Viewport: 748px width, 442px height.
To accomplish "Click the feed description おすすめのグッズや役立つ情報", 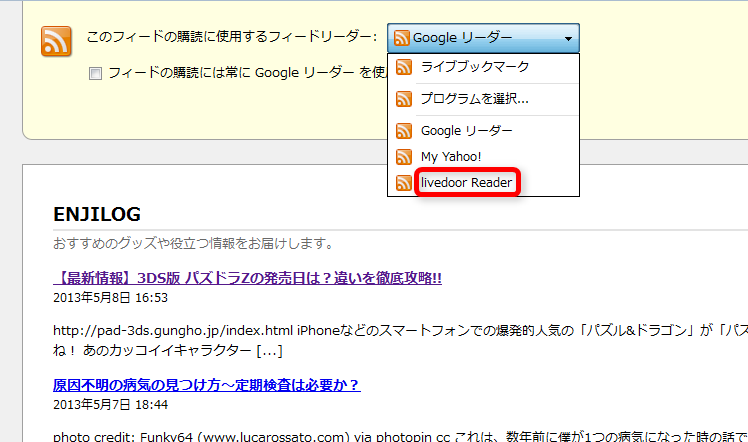I will click(x=194, y=244).
